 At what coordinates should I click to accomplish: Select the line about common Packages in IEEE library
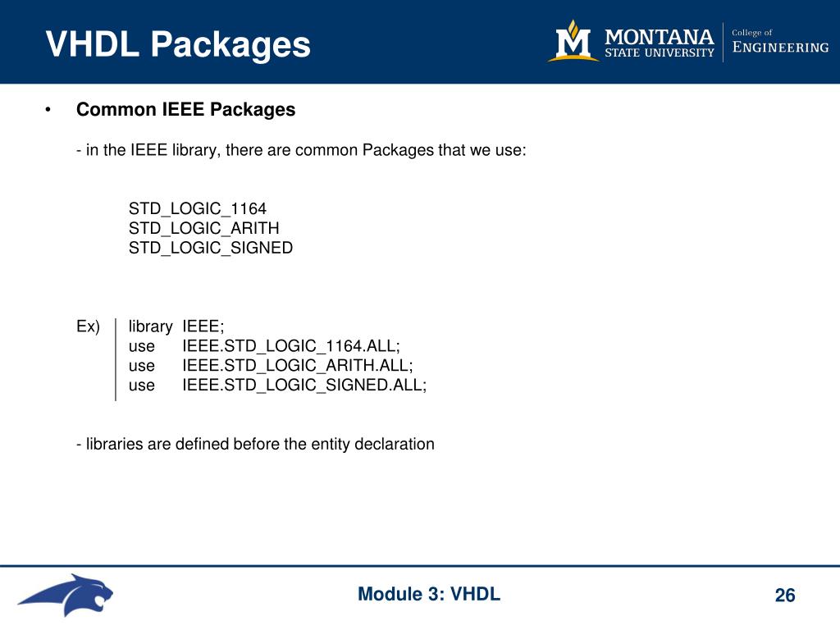click(x=301, y=150)
